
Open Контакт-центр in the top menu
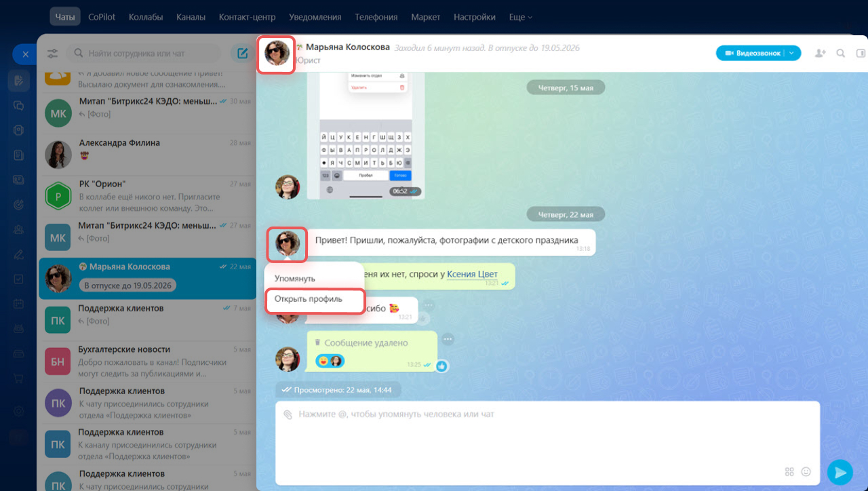[x=247, y=17]
